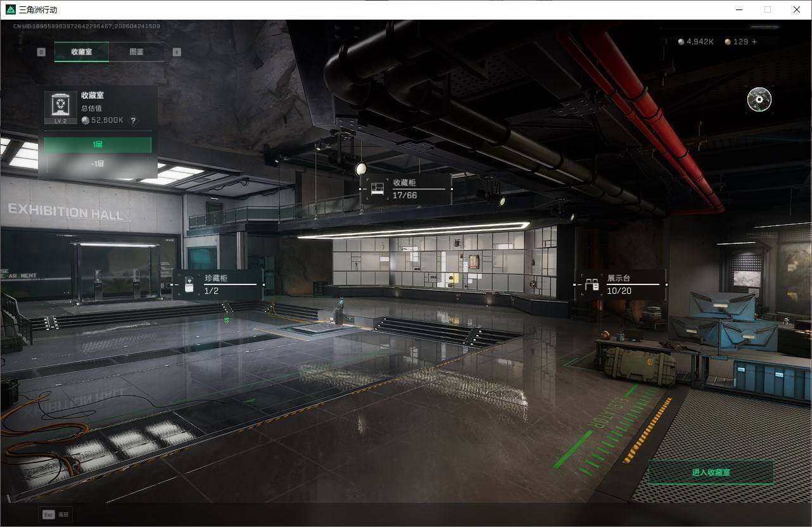812x527 pixels.
Task: Click the 52,600K total value text
Action: coord(108,120)
